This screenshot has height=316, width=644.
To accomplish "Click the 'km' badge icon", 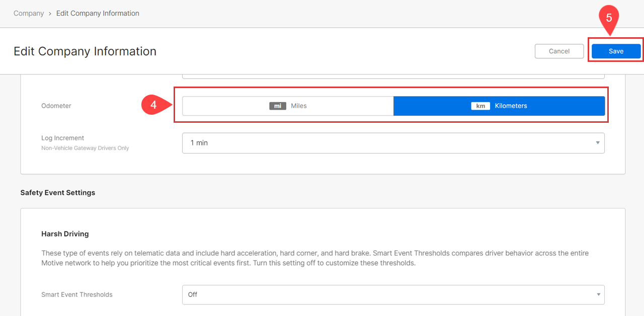I will tap(480, 106).
